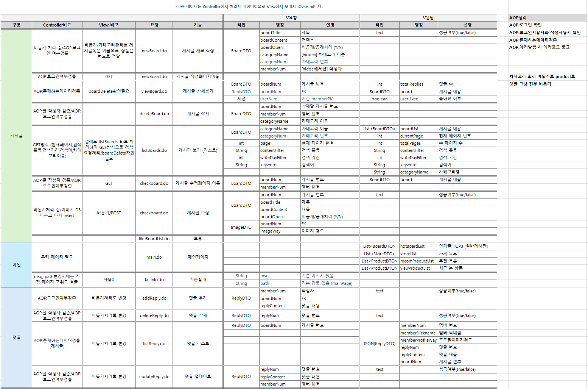Click the 'boolean' type cell
Viewport: 588px width, 389px height.
[380, 99]
